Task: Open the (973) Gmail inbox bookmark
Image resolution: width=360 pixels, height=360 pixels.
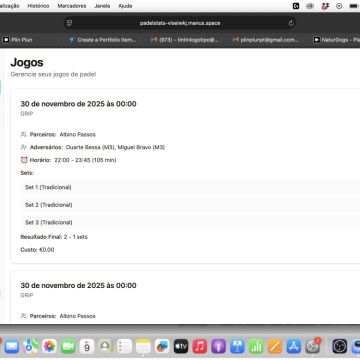Action: click(x=185, y=40)
